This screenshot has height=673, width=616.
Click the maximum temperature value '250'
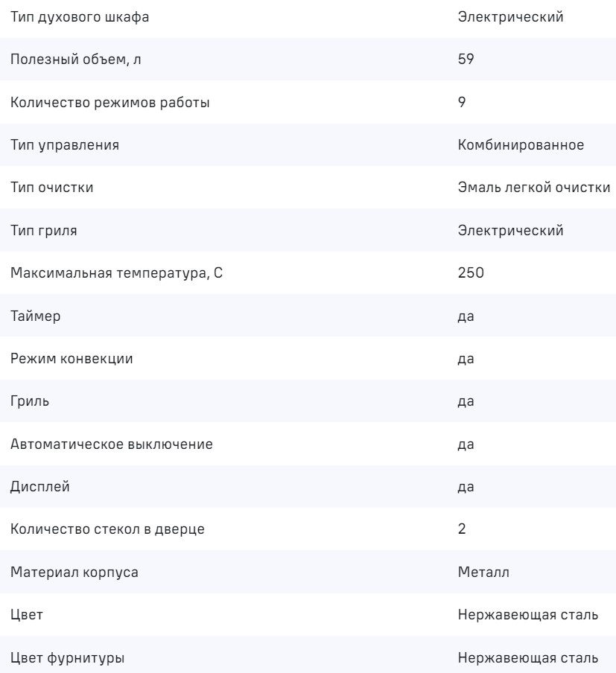[x=471, y=274]
